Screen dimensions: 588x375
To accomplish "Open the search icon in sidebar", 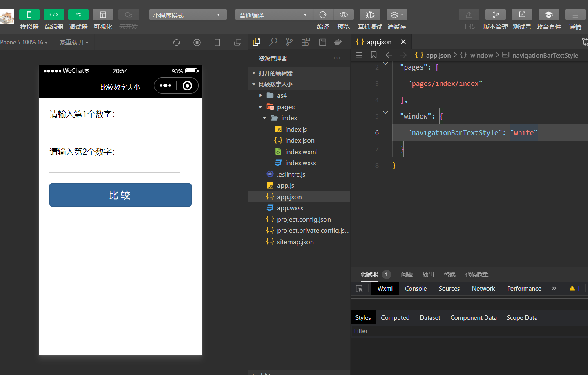I will 273,42.
